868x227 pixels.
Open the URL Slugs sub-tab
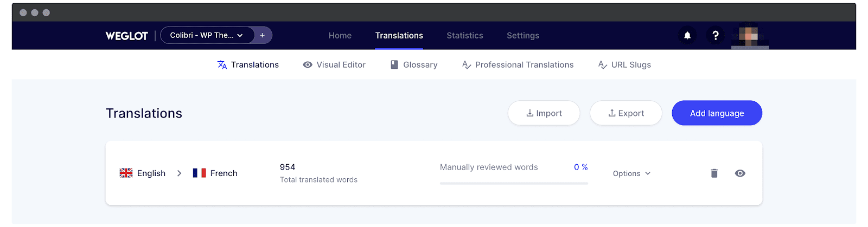coord(624,64)
